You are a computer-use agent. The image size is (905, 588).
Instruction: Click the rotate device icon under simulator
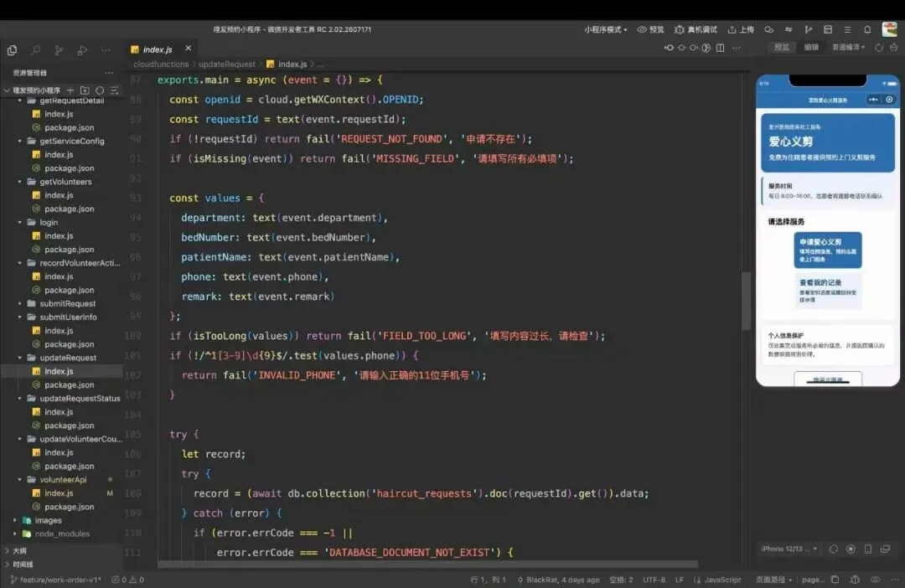point(834,549)
